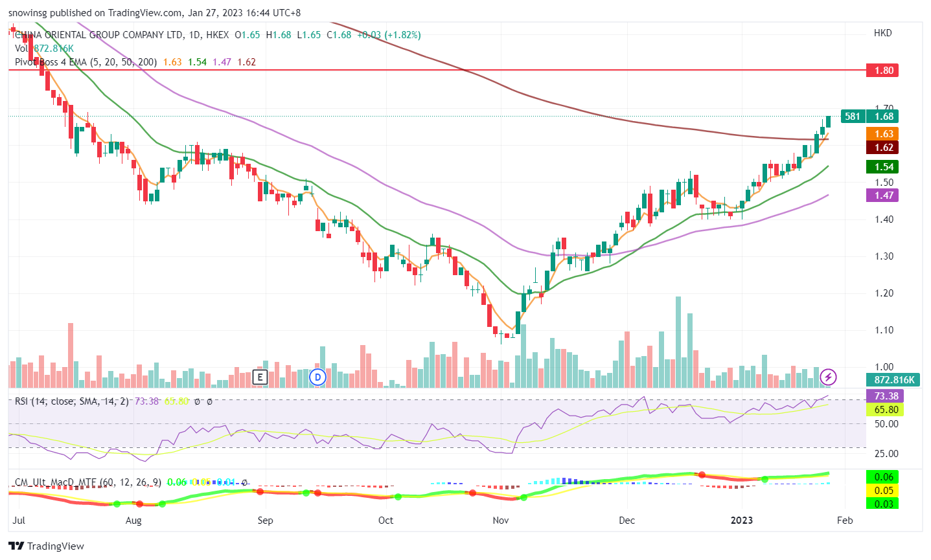Click the yellow 0.05 MACD signal label

(x=882, y=491)
